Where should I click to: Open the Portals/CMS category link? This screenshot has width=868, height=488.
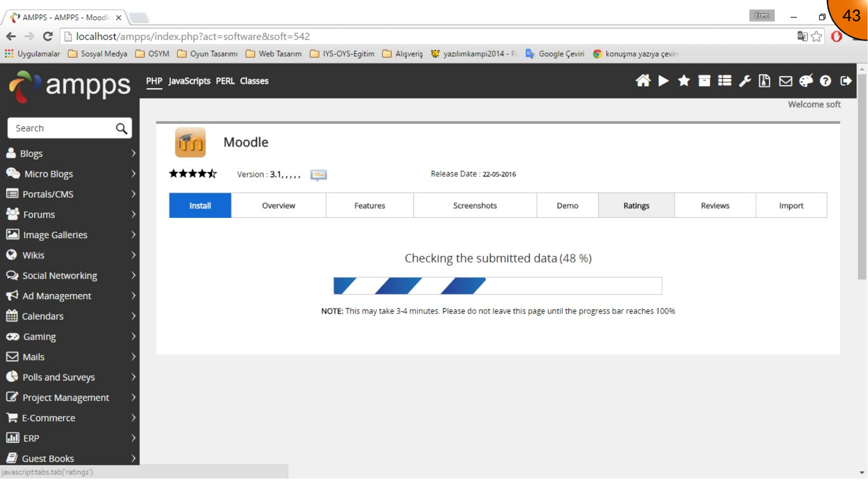[48, 194]
